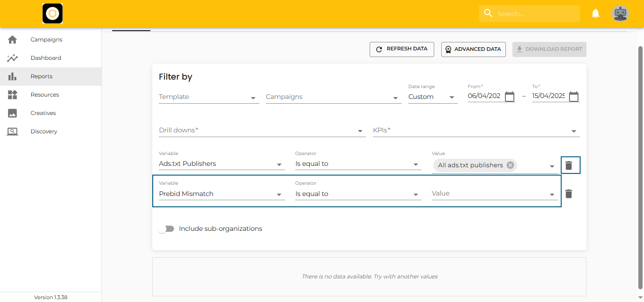This screenshot has width=644, height=302.
Task: Click the app logo in header
Action: click(x=52, y=14)
